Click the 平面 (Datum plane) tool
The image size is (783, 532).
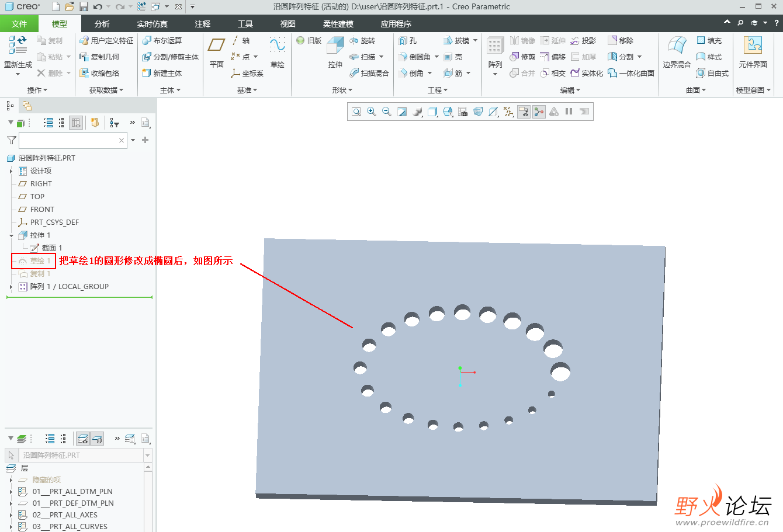(217, 52)
